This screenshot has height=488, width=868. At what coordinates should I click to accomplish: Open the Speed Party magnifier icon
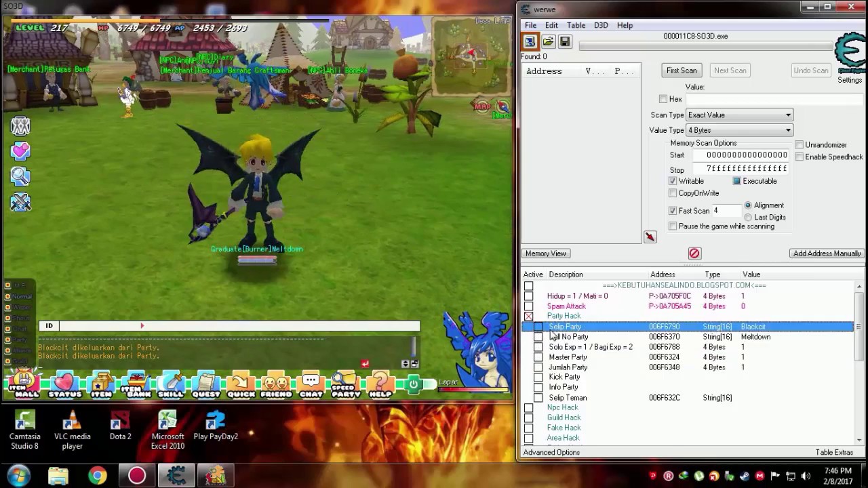[346, 384]
